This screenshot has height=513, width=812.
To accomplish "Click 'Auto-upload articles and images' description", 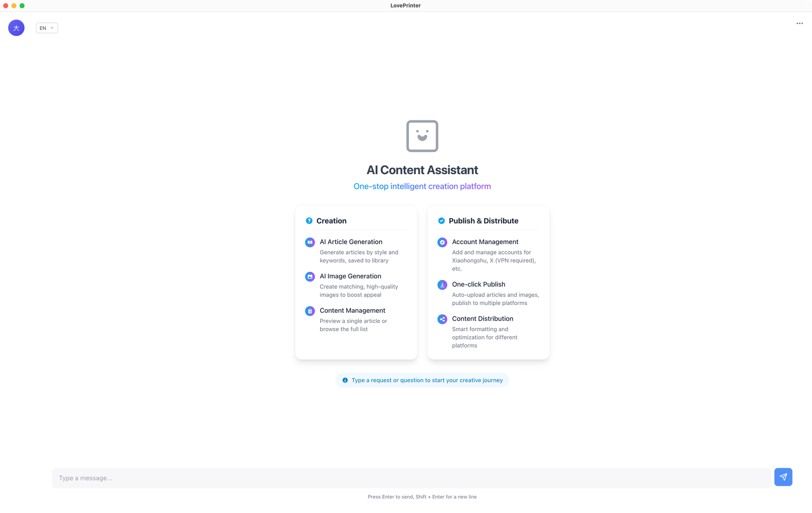I will (495, 299).
